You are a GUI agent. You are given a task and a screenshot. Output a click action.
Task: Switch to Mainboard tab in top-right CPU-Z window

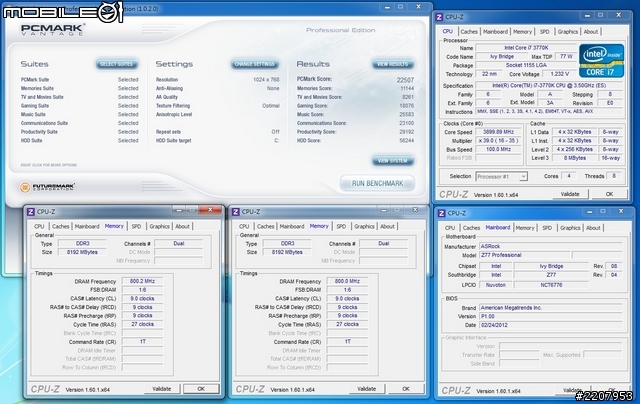click(495, 31)
